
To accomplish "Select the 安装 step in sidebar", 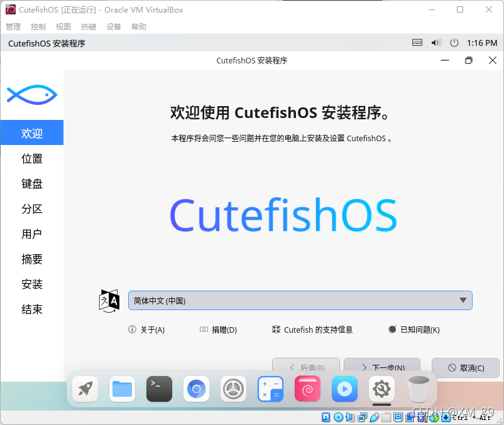I will (32, 284).
